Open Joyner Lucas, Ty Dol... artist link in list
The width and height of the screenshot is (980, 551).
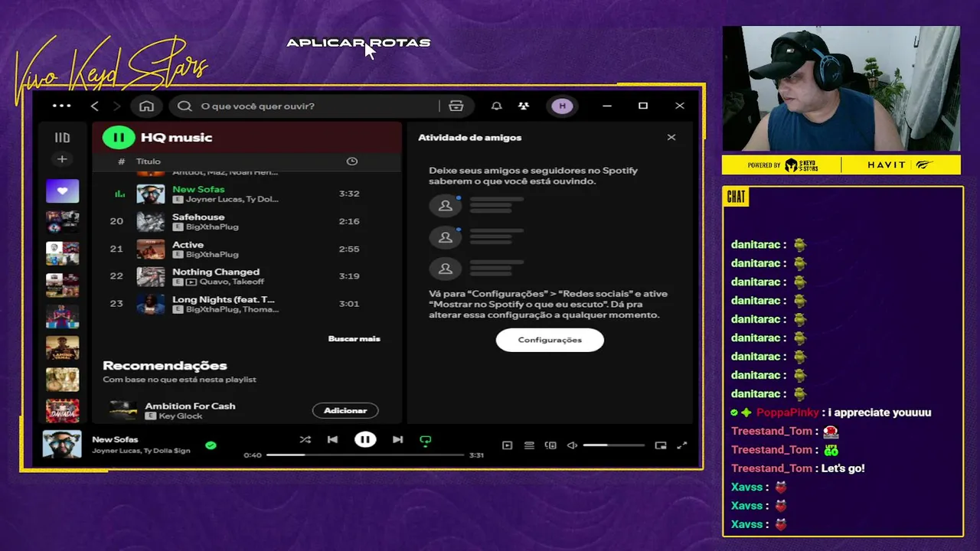pyautogui.click(x=232, y=199)
